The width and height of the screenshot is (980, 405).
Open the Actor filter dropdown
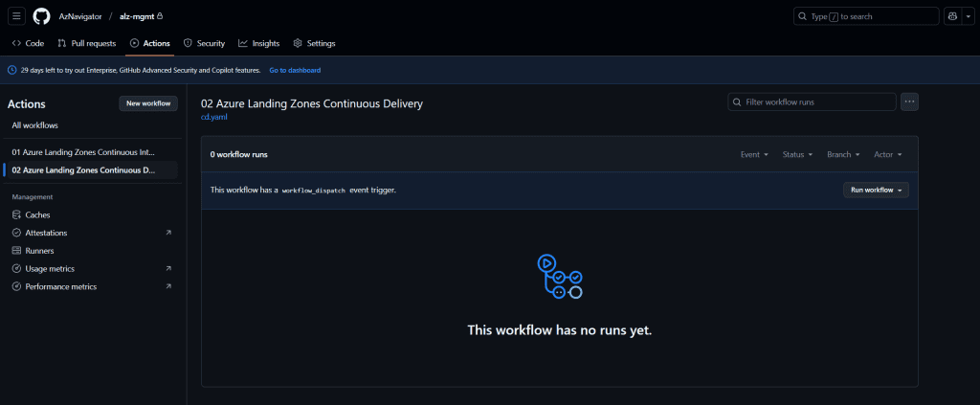coord(887,154)
